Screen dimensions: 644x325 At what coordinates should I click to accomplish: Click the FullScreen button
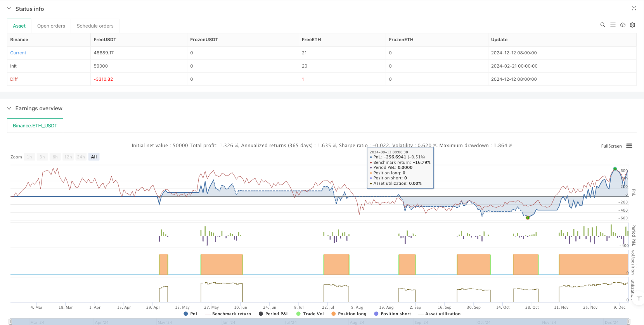[611, 146]
